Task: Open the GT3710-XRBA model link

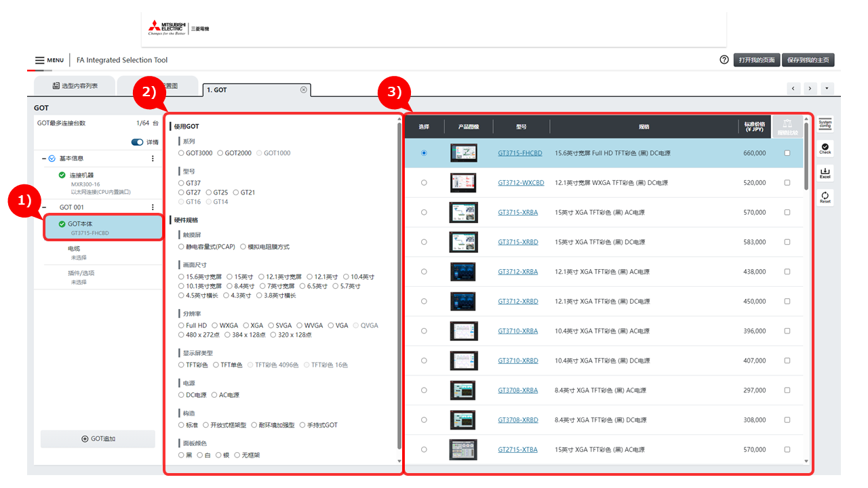Action: [x=517, y=331]
